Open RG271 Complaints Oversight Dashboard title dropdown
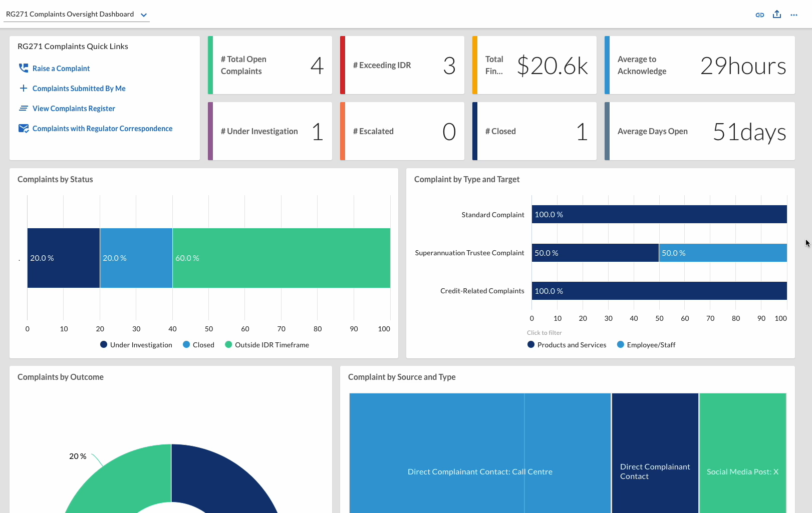 [70, 14]
